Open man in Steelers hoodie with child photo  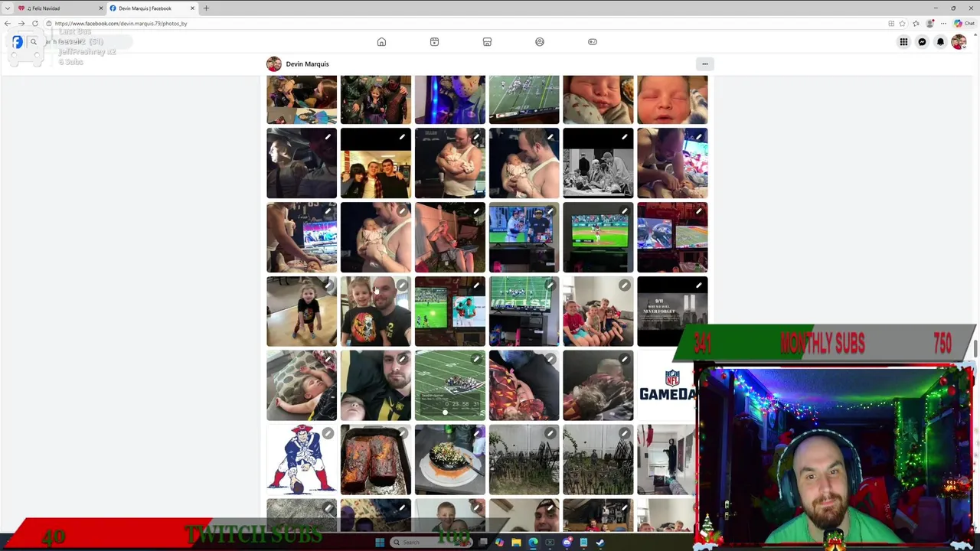[376, 386]
